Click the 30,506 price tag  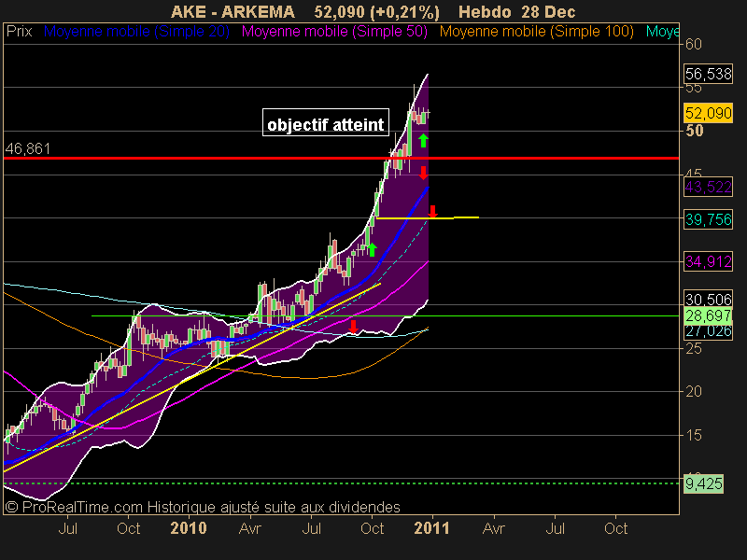[x=708, y=299]
